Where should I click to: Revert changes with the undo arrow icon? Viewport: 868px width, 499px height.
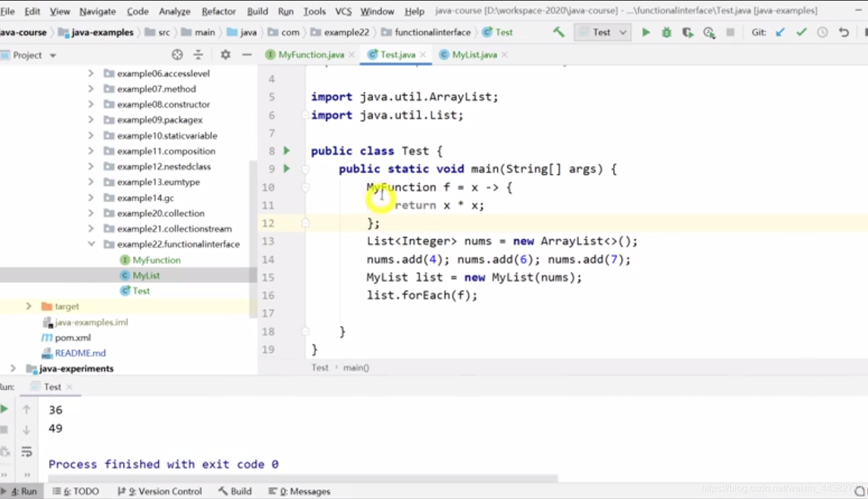844,32
